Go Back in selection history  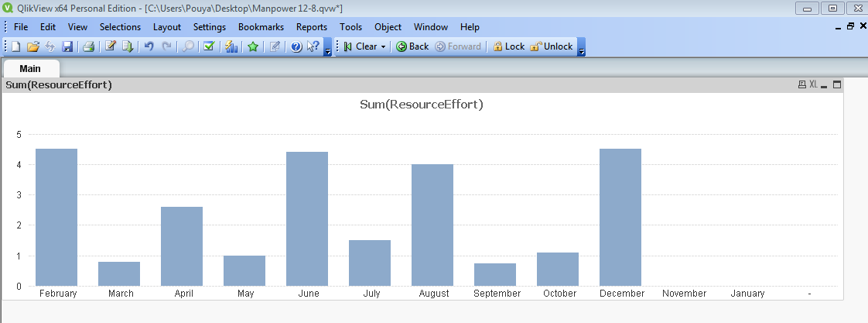(x=412, y=46)
